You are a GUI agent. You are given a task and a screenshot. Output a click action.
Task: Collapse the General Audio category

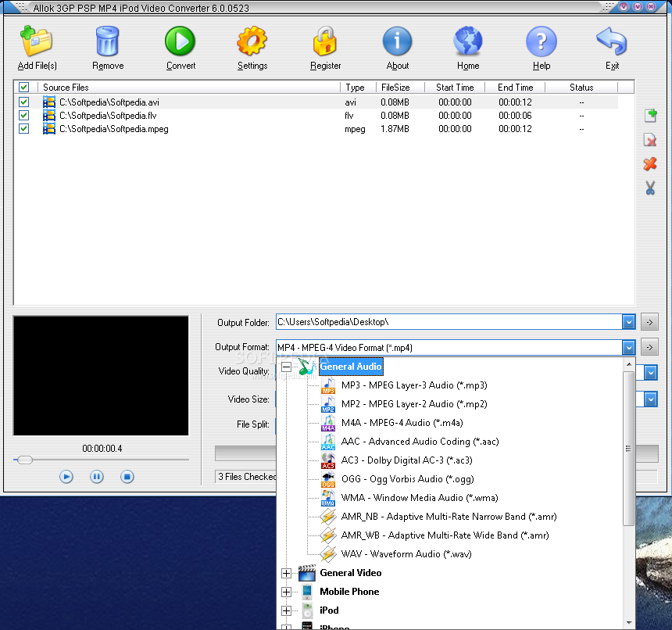286,367
